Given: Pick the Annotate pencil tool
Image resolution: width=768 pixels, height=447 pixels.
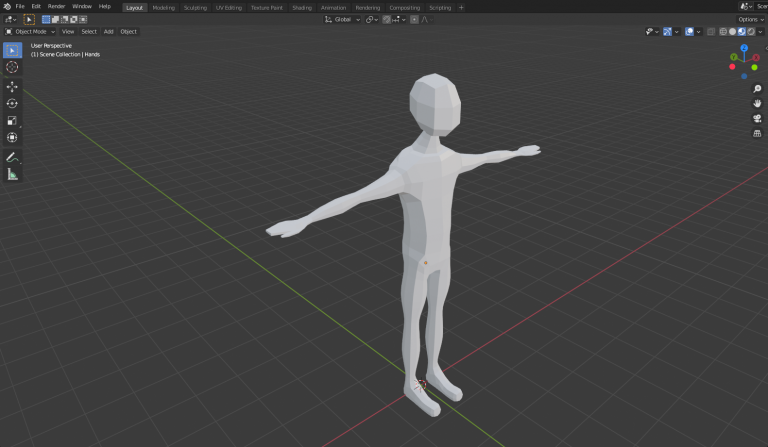Looking at the screenshot, I should (x=12, y=157).
